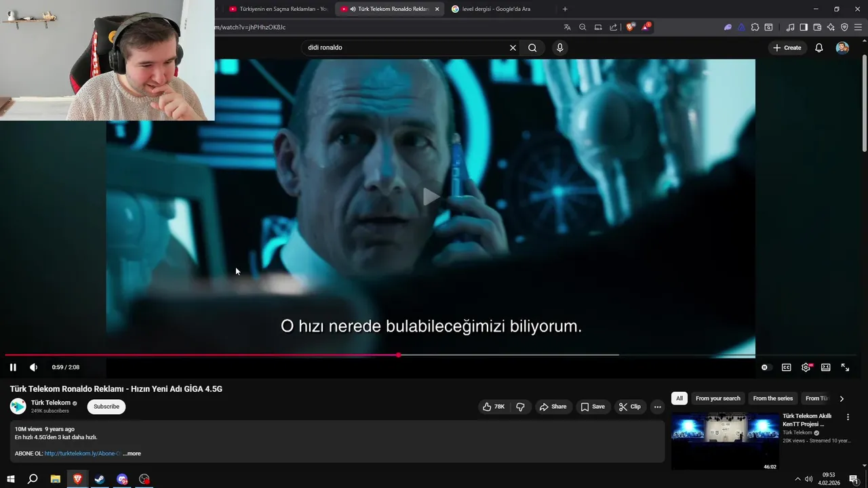
Task: Toggle the autoplay switch in the player
Action: [x=766, y=367]
